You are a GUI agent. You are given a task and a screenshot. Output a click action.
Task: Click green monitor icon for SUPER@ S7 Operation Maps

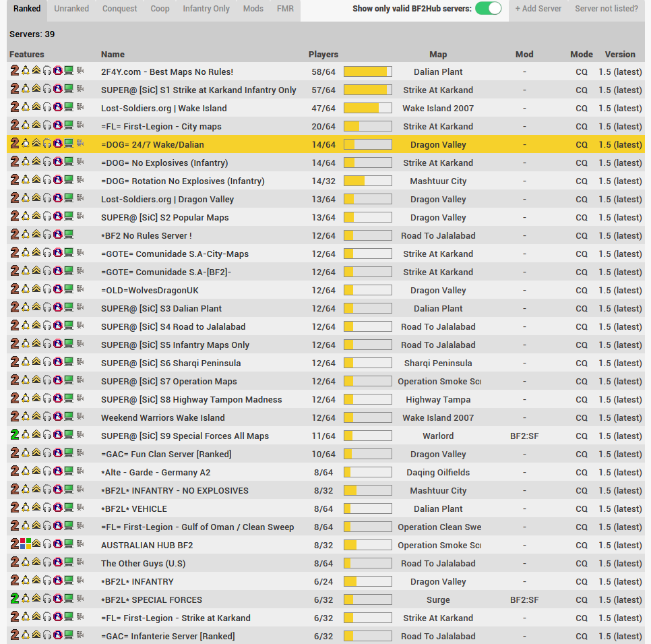[69, 380]
